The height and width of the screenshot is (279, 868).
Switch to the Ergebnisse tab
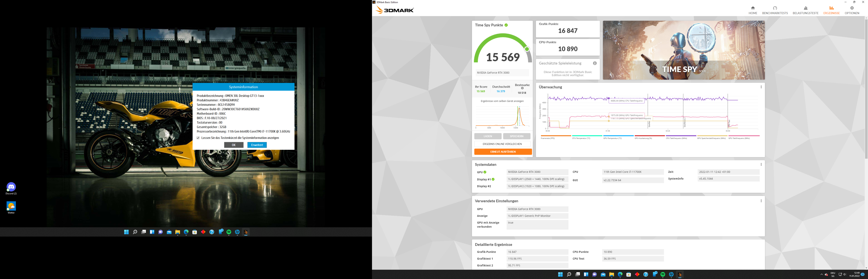click(x=831, y=10)
